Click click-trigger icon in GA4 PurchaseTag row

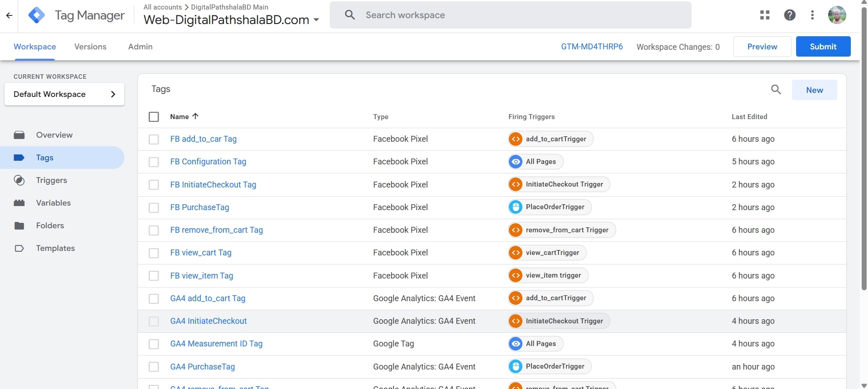click(x=516, y=366)
